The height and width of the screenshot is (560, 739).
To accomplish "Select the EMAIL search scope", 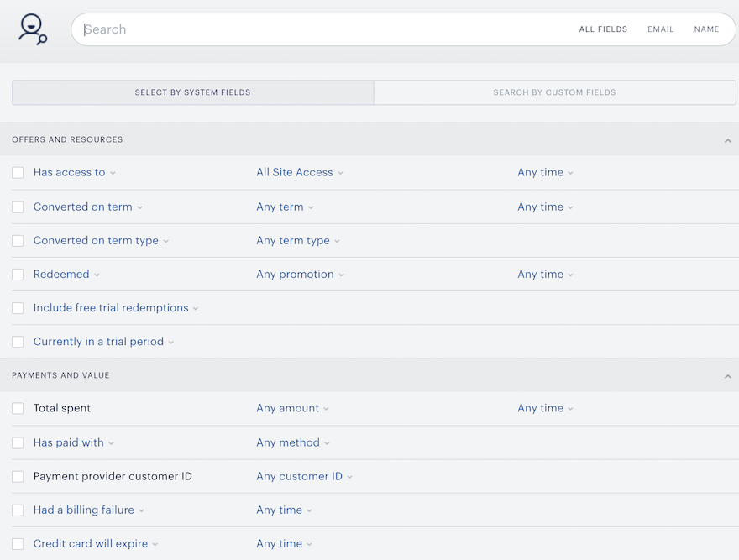I will click(x=660, y=29).
